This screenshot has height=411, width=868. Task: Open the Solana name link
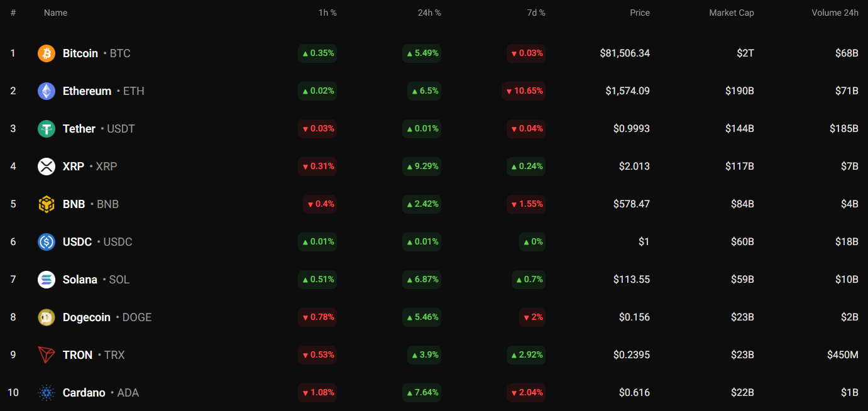[80, 280]
